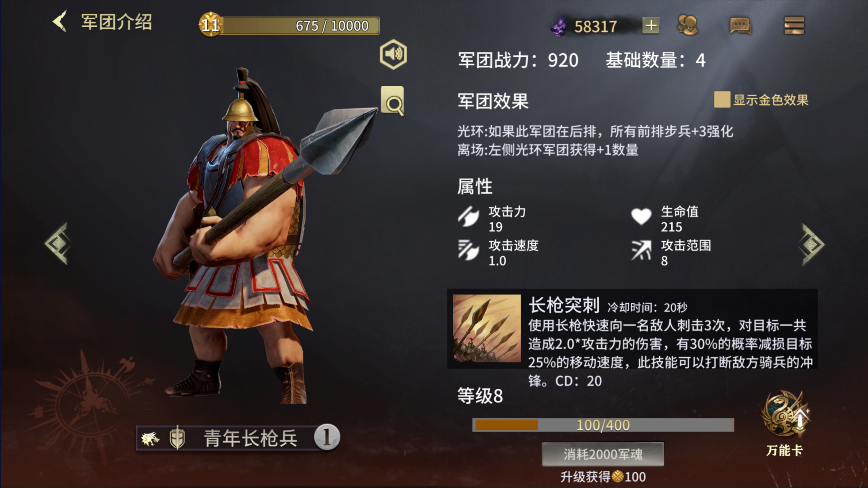Image resolution: width=868 pixels, height=488 pixels.
Task: Enable the 显示金色效果 checkbox
Action: (722, 100)
